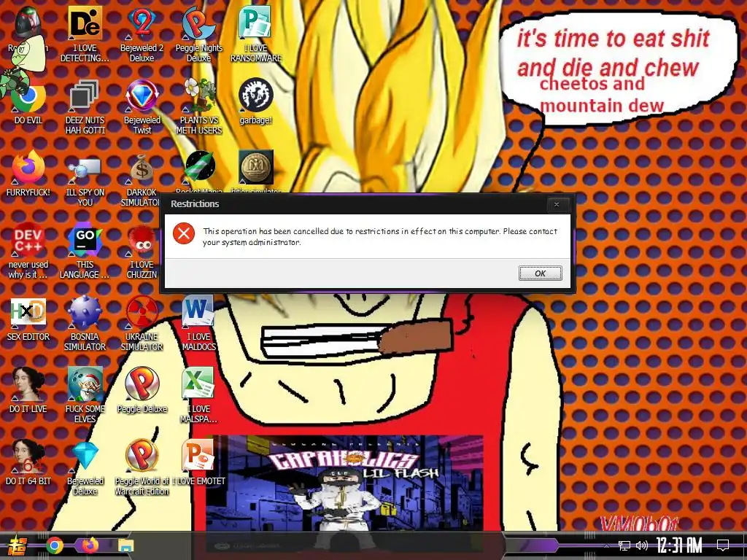Show the 12:31 AM clock flyout
This screenshot has height=560, width=747.
(x=679, y=545)
